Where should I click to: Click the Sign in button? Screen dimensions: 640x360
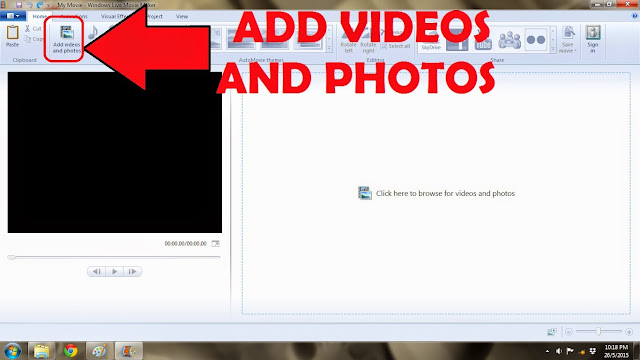pyautogui.click(x=593, y=39)
